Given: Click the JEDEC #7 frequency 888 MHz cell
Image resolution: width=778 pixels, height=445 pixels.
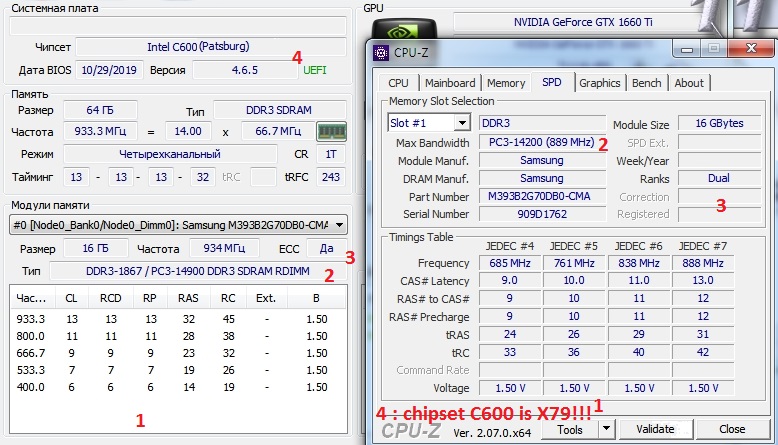Looking at the screenshot, I should pos(703,263).
